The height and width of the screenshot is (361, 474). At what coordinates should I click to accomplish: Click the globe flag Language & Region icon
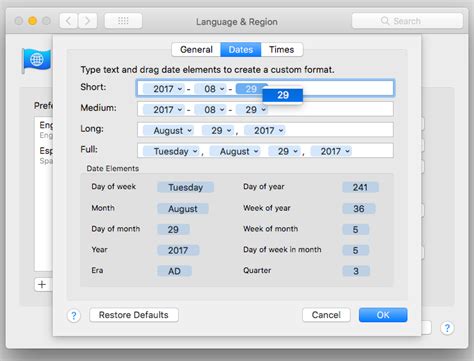click(x=36, y=60)
